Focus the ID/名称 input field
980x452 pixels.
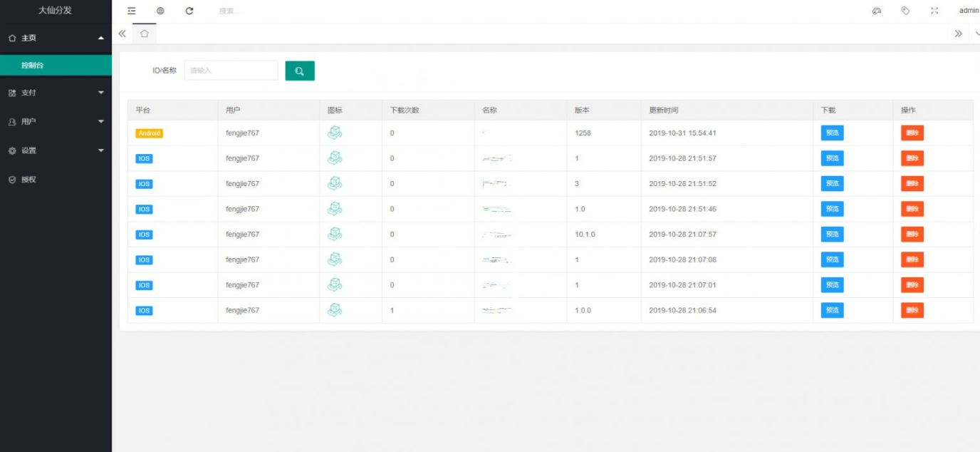point(231,71)
